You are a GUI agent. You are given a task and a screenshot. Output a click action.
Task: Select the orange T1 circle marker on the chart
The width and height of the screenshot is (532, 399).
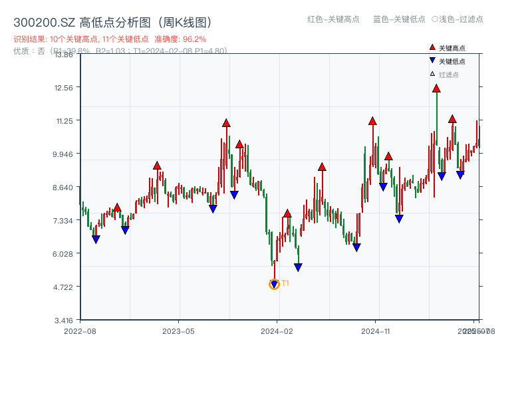(274, 285)
